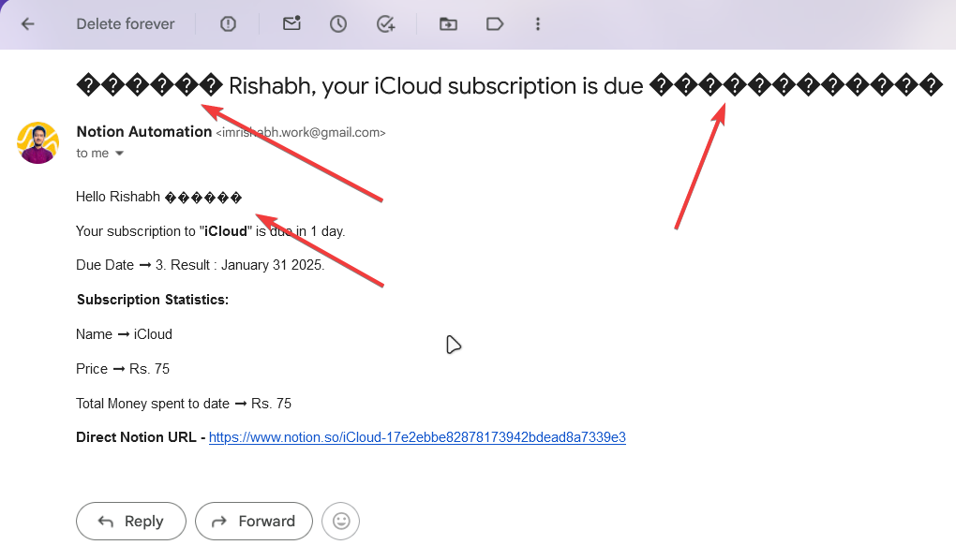Report this email as spam
Viewport: 956px width, 560px height.
pyautogui.click(x=228, y=24)
